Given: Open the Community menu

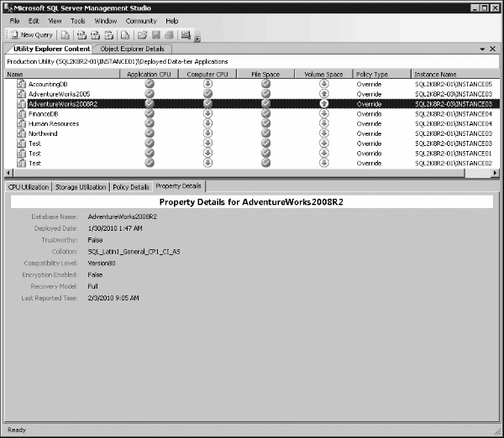Looking at the screenshot, I should (141, 21).
